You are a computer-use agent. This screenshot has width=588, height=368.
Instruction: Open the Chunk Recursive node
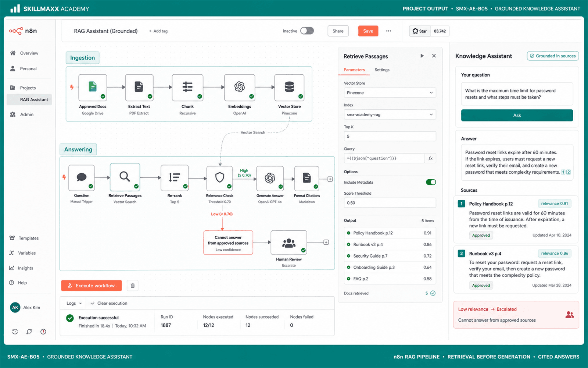187,88
